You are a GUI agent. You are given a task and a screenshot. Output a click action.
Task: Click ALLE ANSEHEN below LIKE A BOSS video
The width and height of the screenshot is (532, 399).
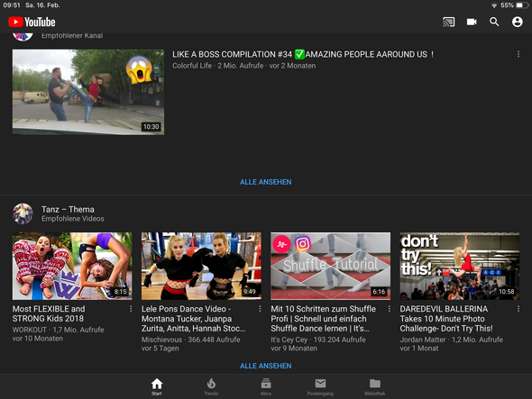click(266, 182)
